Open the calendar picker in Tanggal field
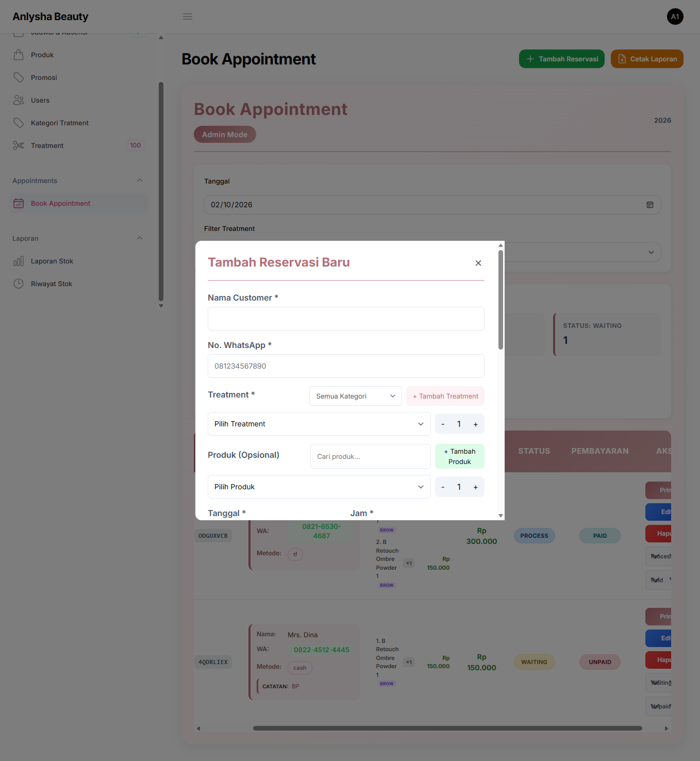The height and width of the screenshot is (761, 700). point(649,205)
